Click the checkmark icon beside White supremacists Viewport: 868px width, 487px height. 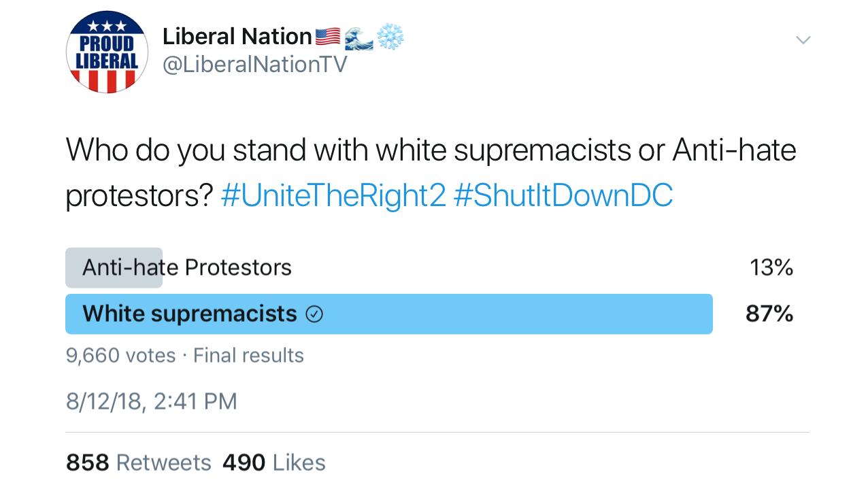[x=314, y=314]
